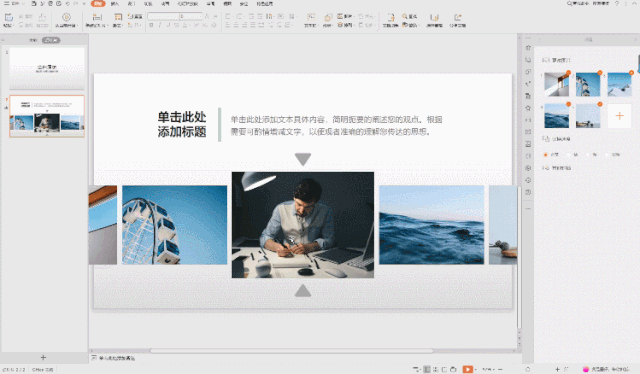Toggle checkmark on ferris wheel thumbnail in panel
This screenshot has height=374, width=640.
600,73
